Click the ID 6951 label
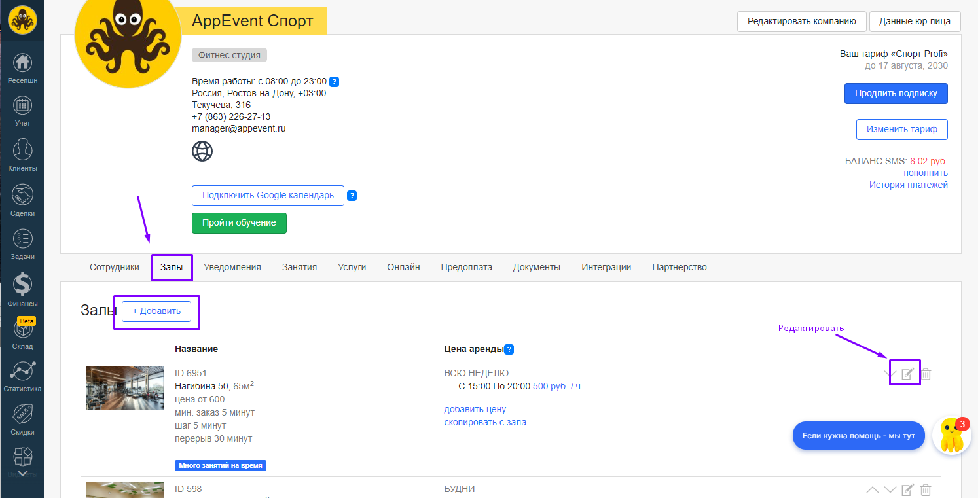This screenshot has width=980, height=498. pyautogui.click(x=191, y=373)
